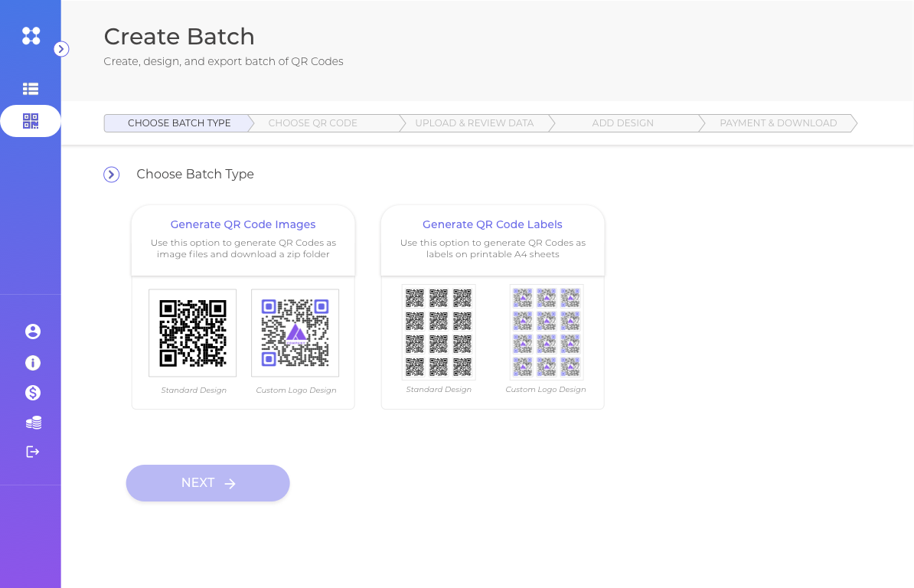Click the Next button

pos(207,483)
